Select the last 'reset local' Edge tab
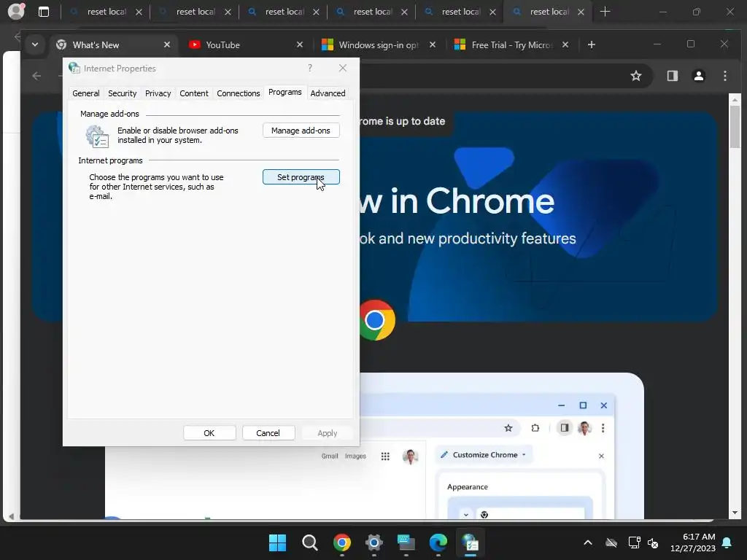 [x=548, y=12]
